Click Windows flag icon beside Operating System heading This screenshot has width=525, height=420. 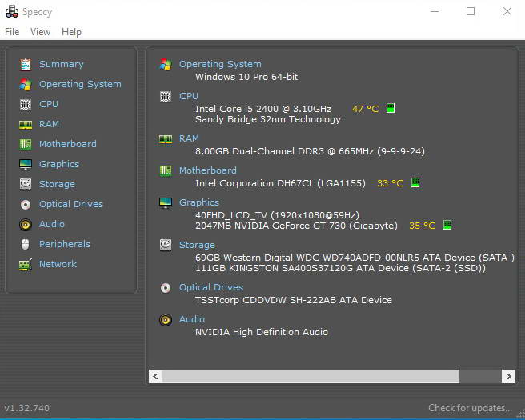click(x=166, y=65)
